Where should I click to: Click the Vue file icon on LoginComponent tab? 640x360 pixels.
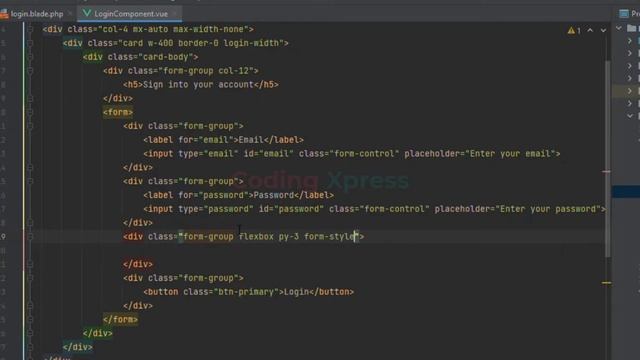[87, 13]
